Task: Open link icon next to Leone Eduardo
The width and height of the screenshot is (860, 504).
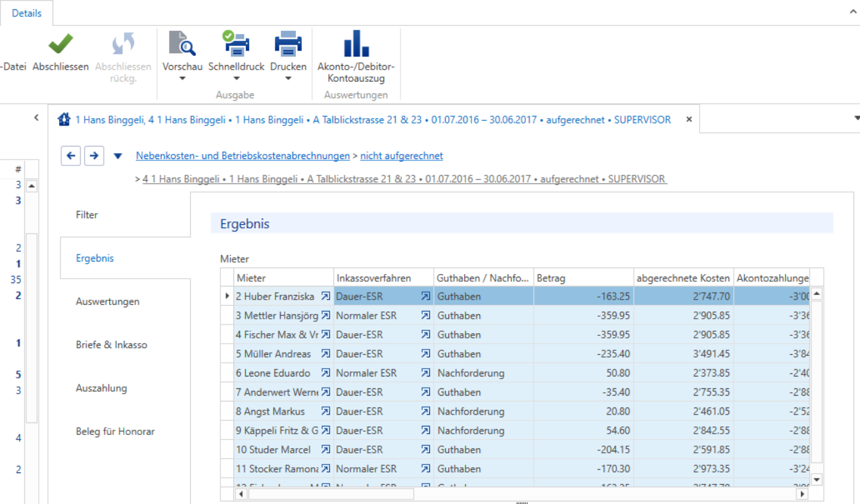Action: (x=325, y=373)
